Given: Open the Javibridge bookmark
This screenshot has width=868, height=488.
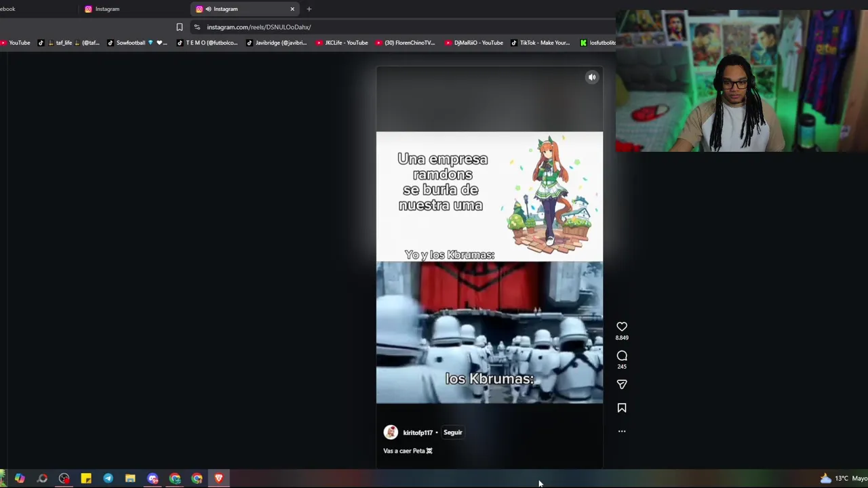Looking at the screenshot, I should point(277,43).
